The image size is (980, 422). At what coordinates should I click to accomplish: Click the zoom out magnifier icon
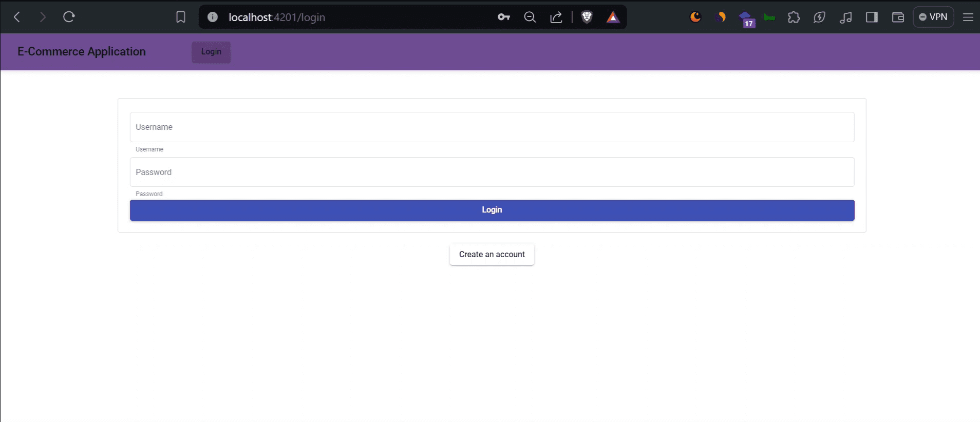pyautogui.click(x=530, y=17)
